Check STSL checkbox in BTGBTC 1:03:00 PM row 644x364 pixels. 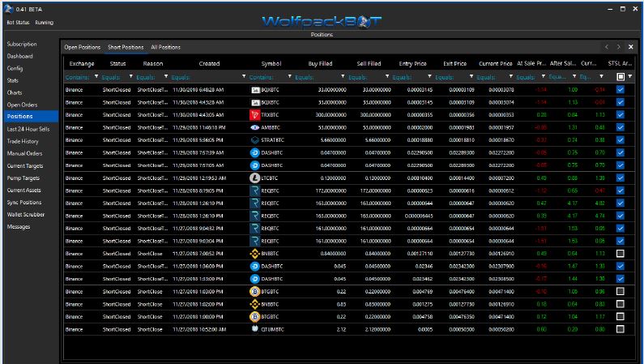point(621,291)
